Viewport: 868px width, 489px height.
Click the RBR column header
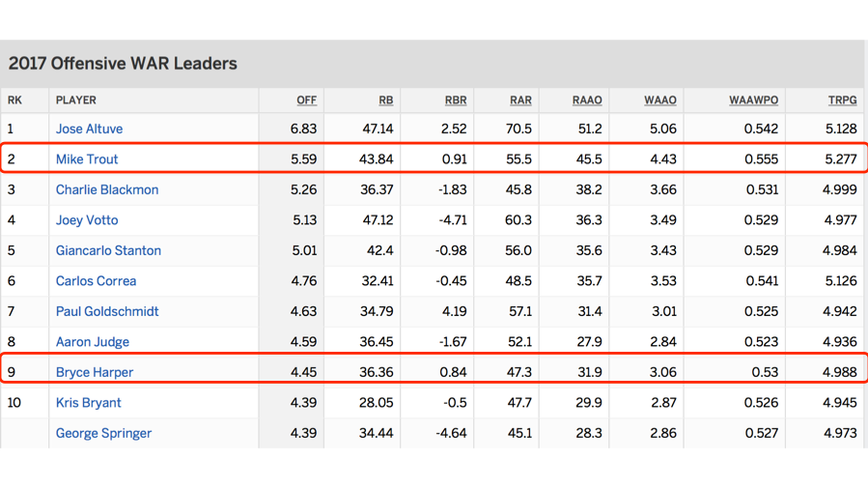pos(455,100)
